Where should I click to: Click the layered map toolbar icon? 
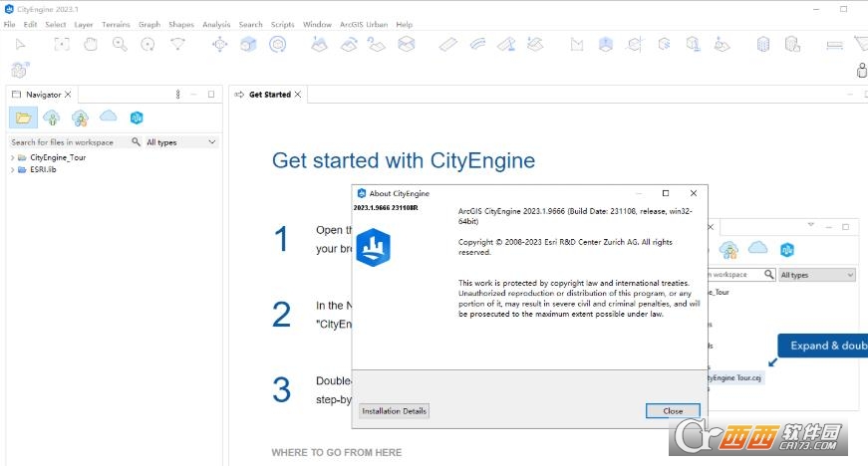click(407, 44)
